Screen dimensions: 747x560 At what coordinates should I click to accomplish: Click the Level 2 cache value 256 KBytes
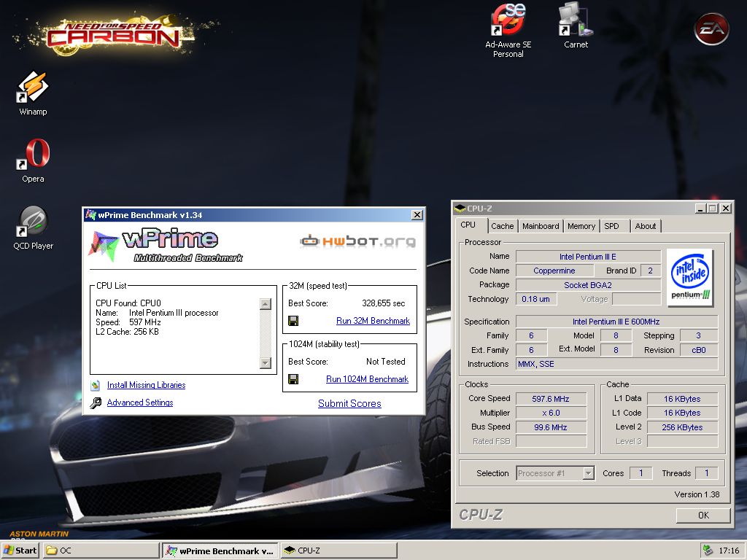pos(682,427)
